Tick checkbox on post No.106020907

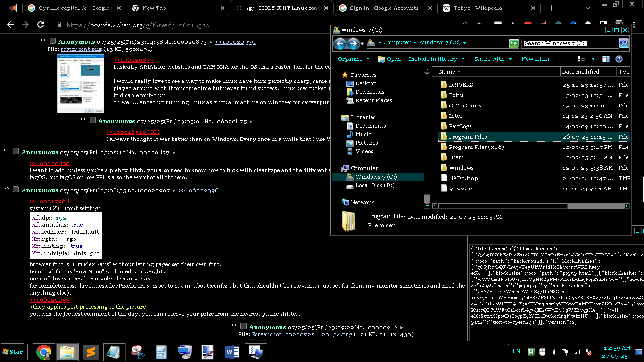pos(16,190)
